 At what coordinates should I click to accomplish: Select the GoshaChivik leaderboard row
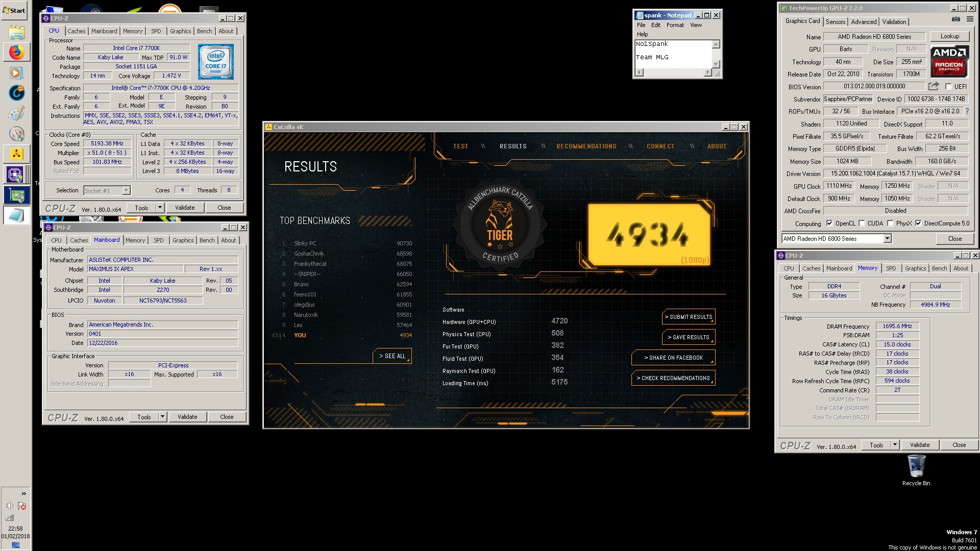click(347, 254)
